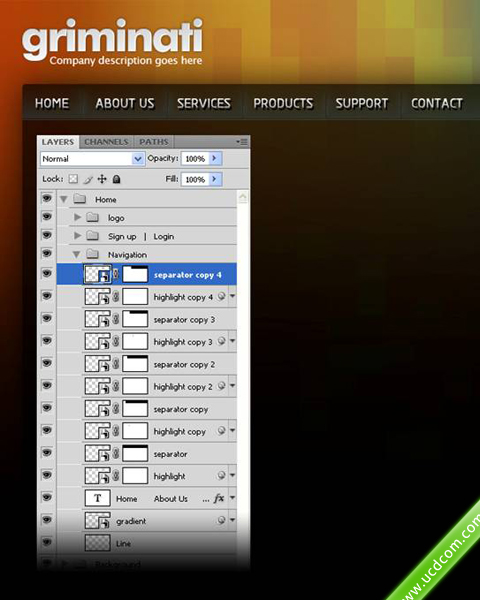Expand the Sign up | Login group
This screenshot has width=480, height=600.
[x=77, y=236]
